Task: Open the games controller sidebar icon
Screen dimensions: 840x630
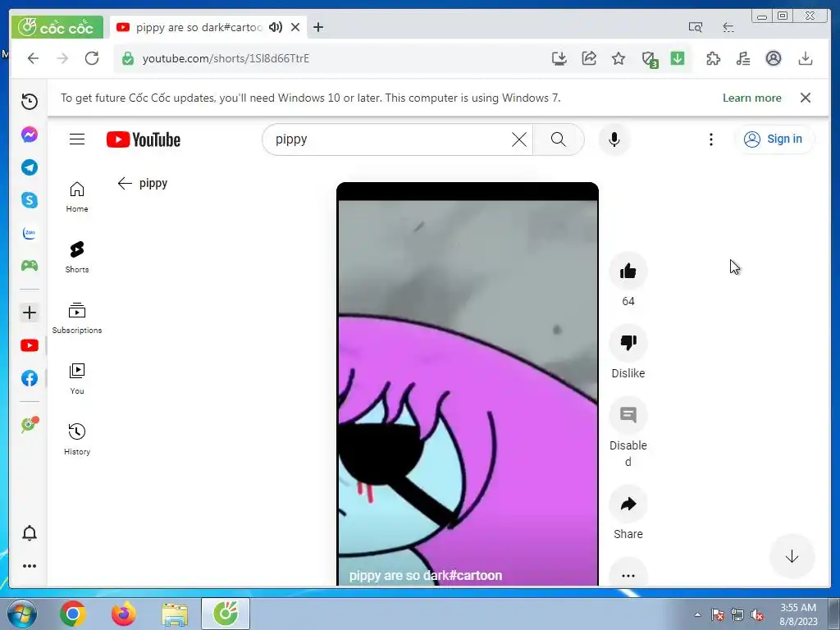Action: (x=30, y=266)
